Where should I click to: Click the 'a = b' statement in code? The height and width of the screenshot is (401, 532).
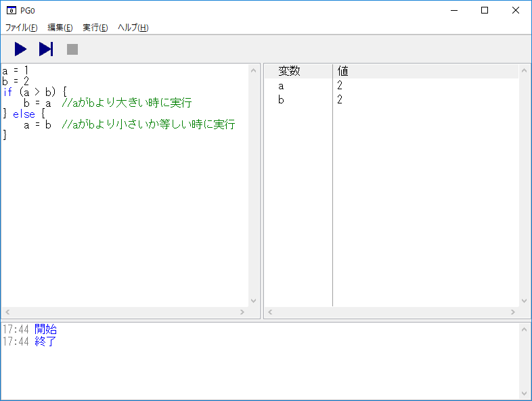coord(37,125)
